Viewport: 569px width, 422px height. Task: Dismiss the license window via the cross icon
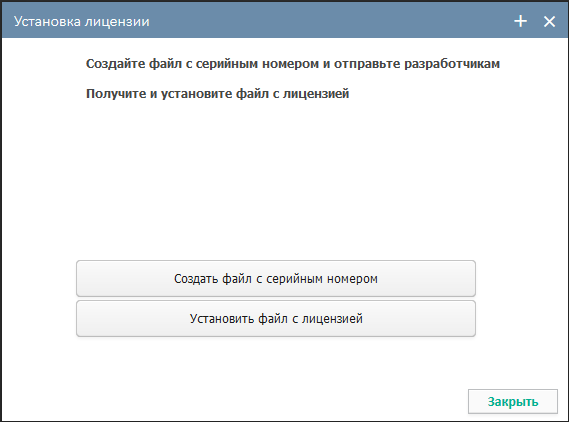[549, 21]
